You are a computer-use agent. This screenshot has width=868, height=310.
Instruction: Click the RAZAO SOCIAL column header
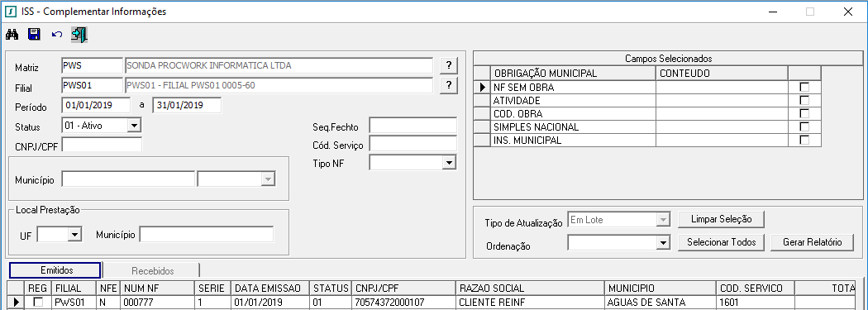pyautogui.click(x=531, y=289)
